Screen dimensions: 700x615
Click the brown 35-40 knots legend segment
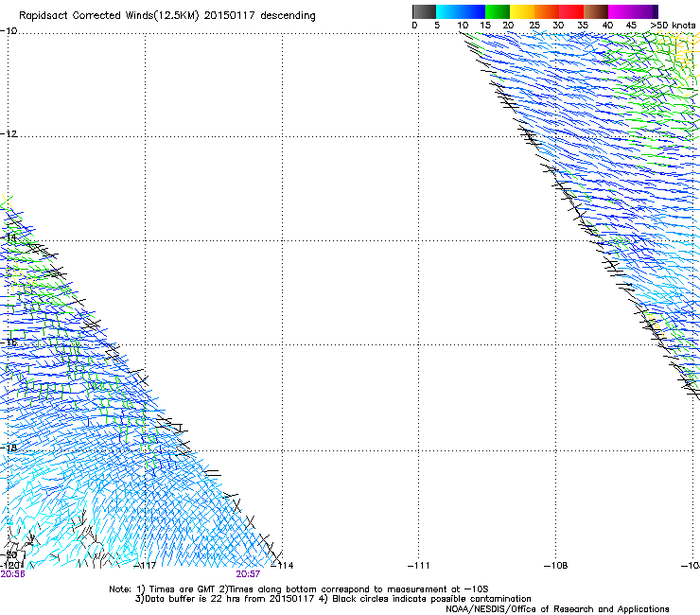tap(596, 11)
